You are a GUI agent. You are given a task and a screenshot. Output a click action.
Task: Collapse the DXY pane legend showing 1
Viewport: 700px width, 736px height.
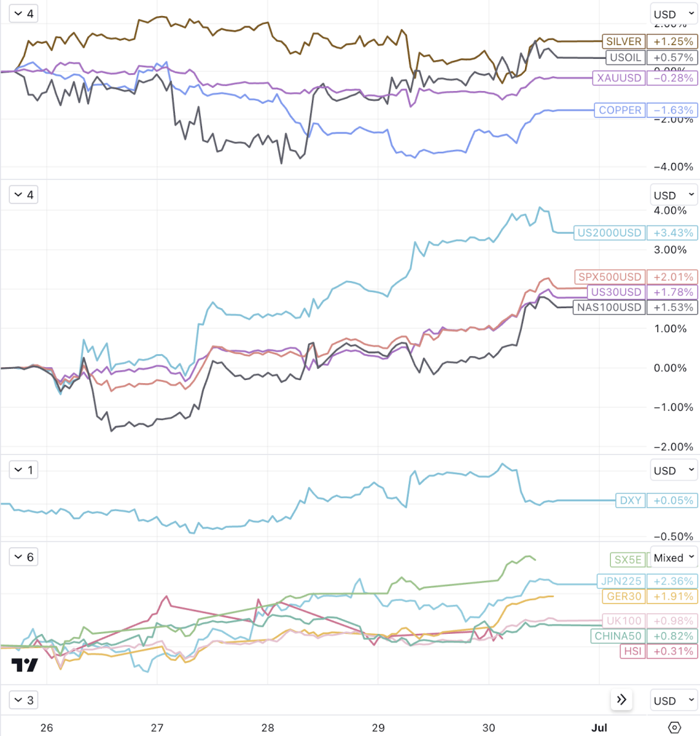23,469
